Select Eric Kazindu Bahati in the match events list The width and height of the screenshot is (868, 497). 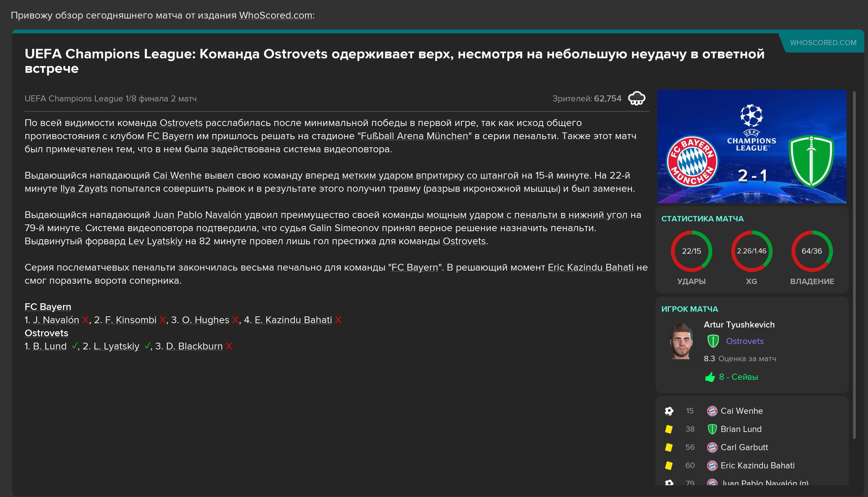[x=757, y=465]
